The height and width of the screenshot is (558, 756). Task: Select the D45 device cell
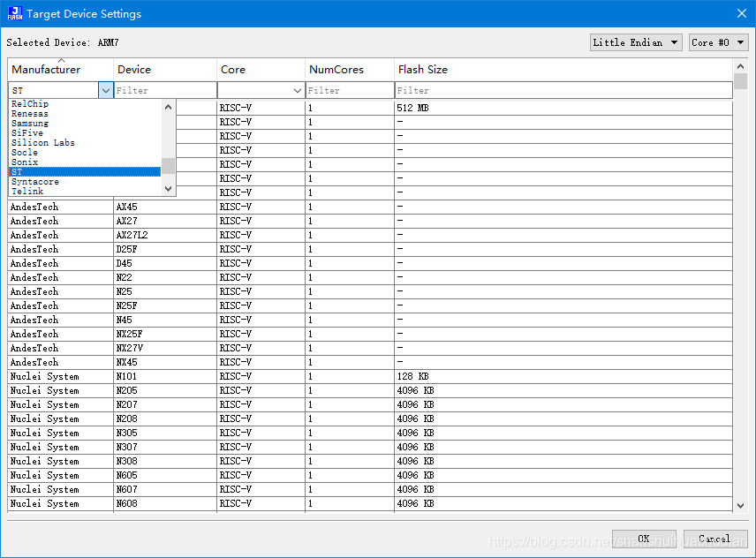pyautogui.click(x=165, y=263)
